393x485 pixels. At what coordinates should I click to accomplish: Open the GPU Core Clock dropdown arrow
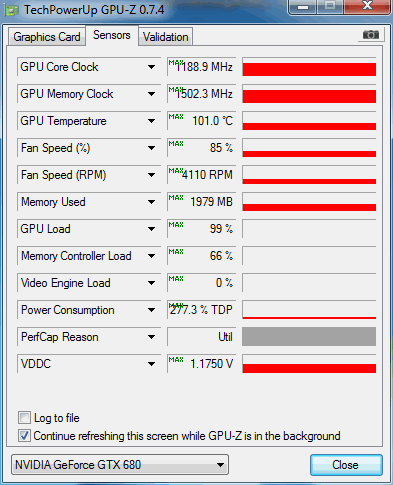pos(151,67)
